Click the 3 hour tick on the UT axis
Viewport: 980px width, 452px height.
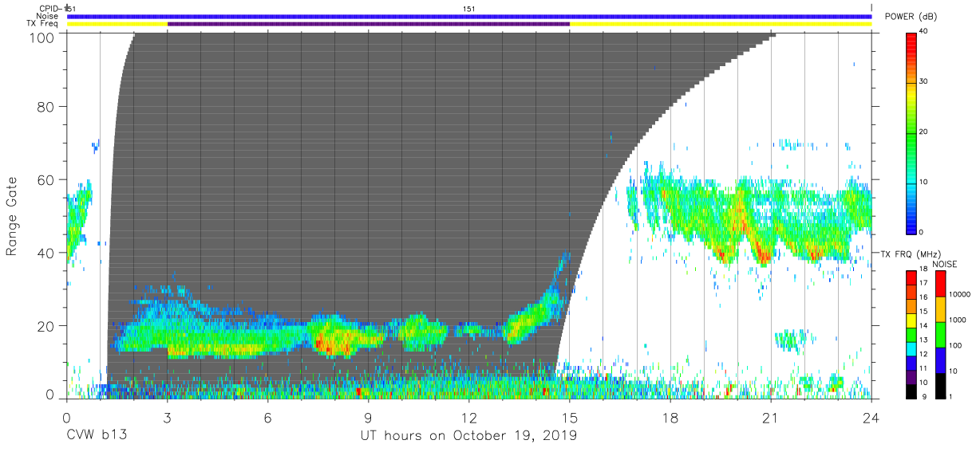tap(168, 418)
